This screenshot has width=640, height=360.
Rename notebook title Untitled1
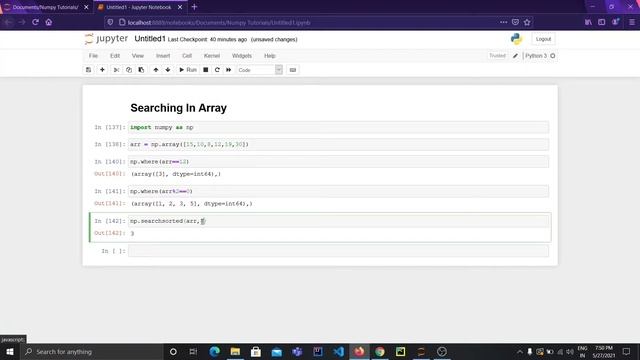150,39
